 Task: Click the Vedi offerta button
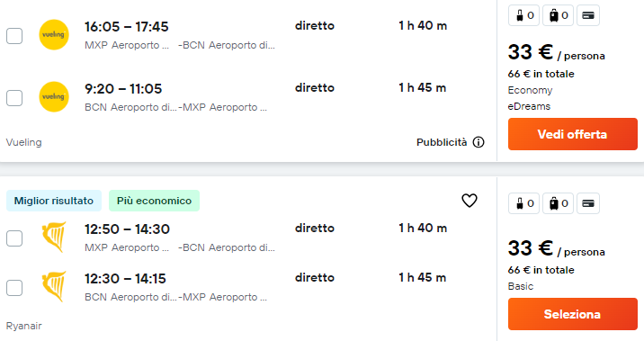point(573,134)
